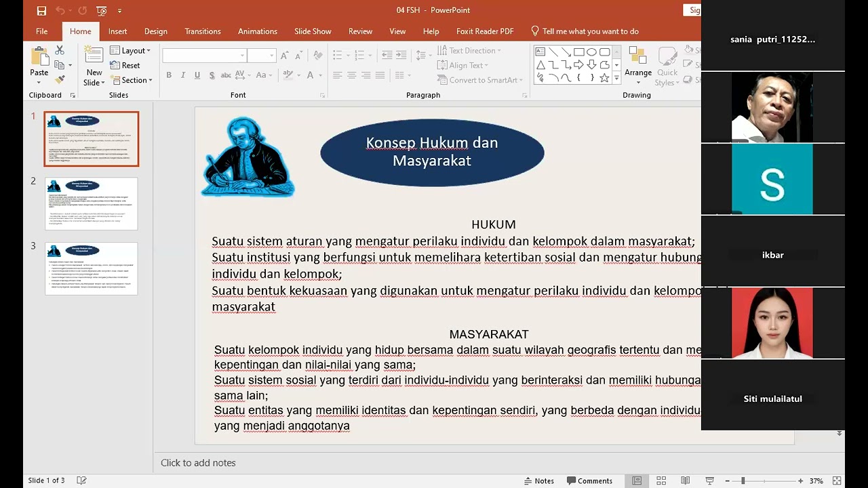The height and width of the screenshot is (488, 868).
Task: Switch to the Transitions tab
Action: 203,31
